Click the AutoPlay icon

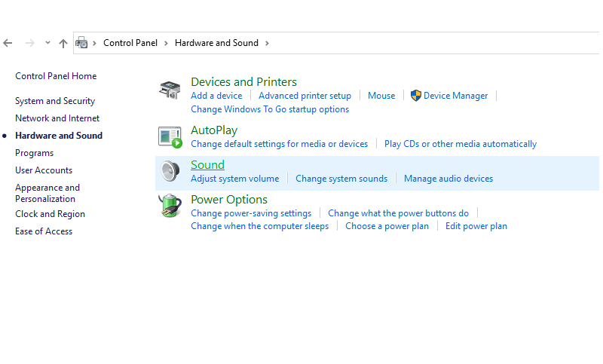point(170,137)
